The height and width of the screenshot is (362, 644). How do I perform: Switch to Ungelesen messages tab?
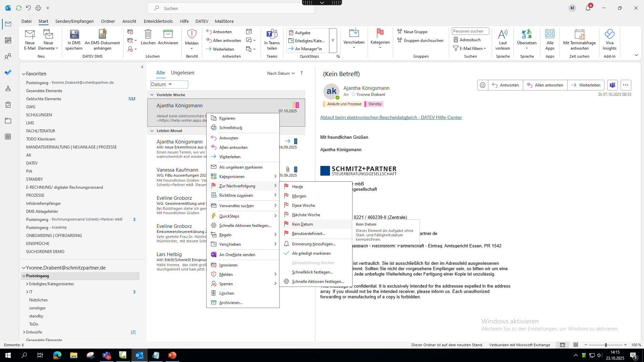182,73
